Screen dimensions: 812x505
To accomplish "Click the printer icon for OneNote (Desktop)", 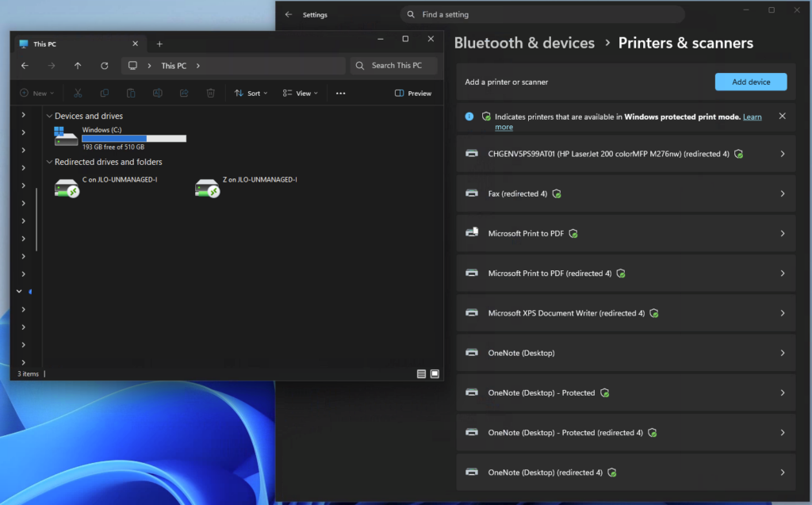I will click(472, 353).
